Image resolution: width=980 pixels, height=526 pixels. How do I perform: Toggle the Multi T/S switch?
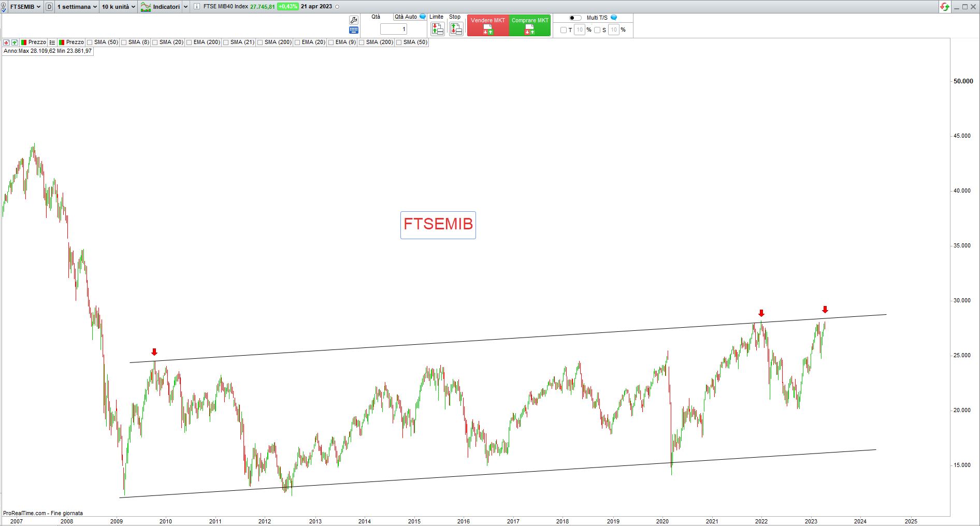(575, 18)
